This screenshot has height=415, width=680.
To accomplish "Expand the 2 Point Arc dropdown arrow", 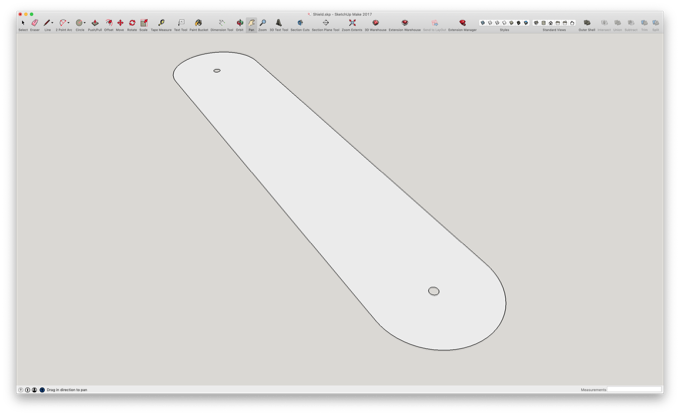I will coord(69,23).
